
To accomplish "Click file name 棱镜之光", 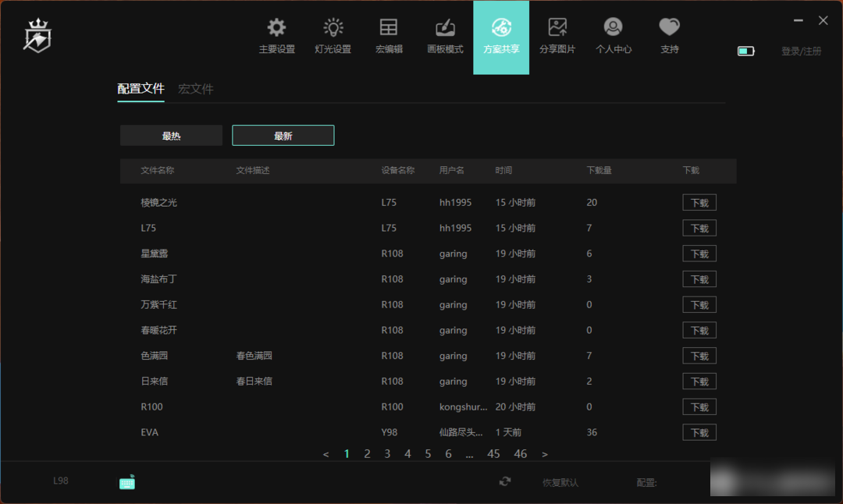I will tap(158, 203).
